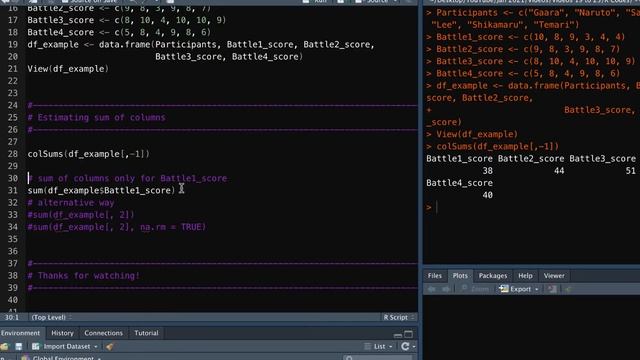Click line number 31 in the editor gutter

pos(13,190)
